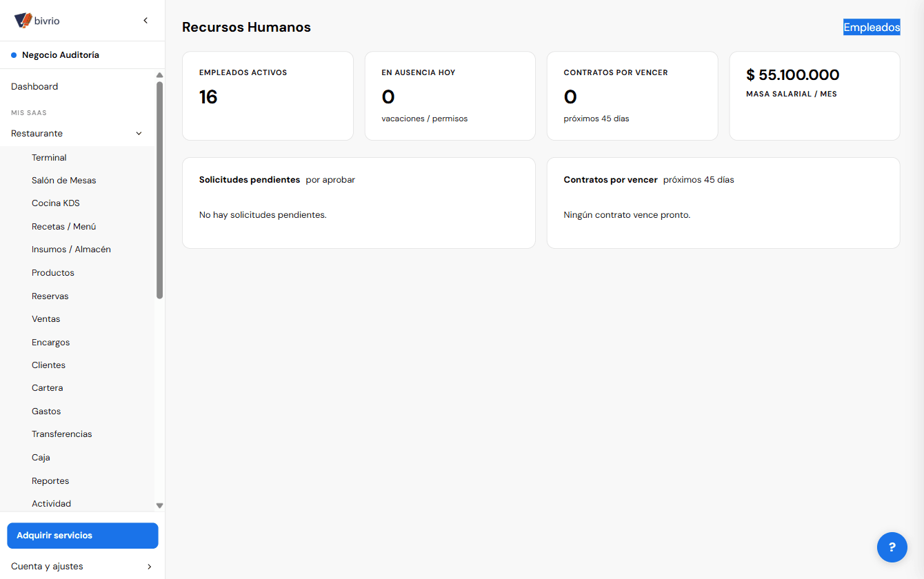Viewport: 924px width, 579px height.
Task: Click 'por aprobar' text
Action: point(330,180)
